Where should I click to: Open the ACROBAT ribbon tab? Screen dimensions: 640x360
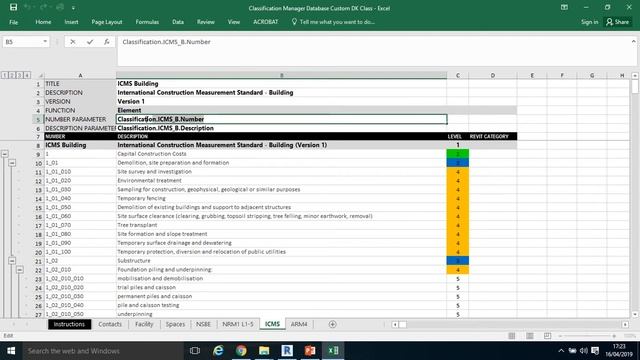[x=265, y=22]
